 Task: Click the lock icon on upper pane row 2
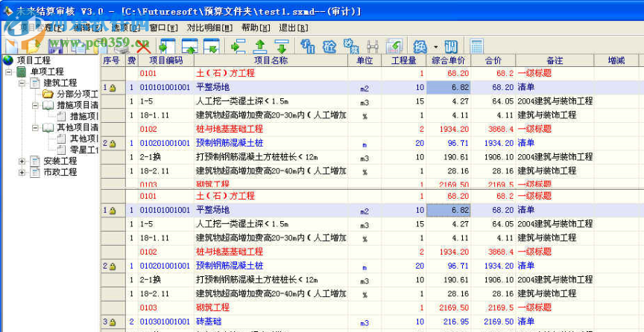[113, 143]
